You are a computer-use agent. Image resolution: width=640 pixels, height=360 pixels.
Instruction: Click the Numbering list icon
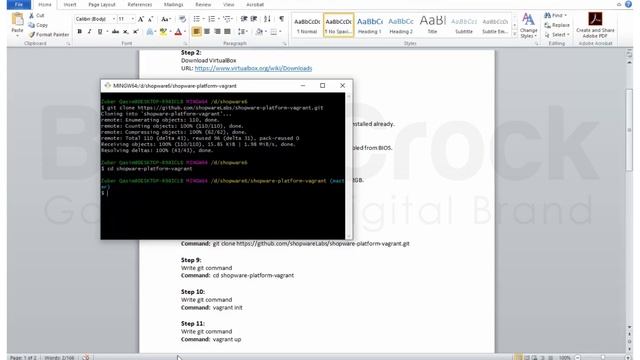pyautogui.click(x=211, y=19)
